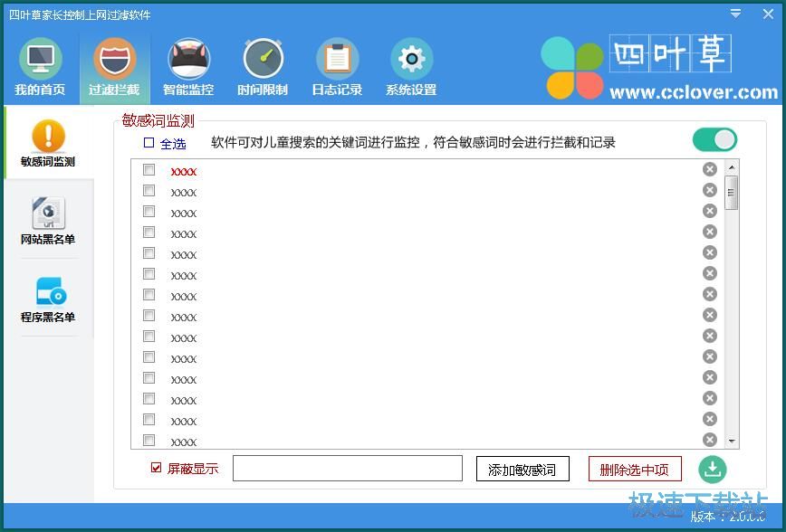
Task: Delete the second xxxx entry with X icon
Action: point(709,190)
